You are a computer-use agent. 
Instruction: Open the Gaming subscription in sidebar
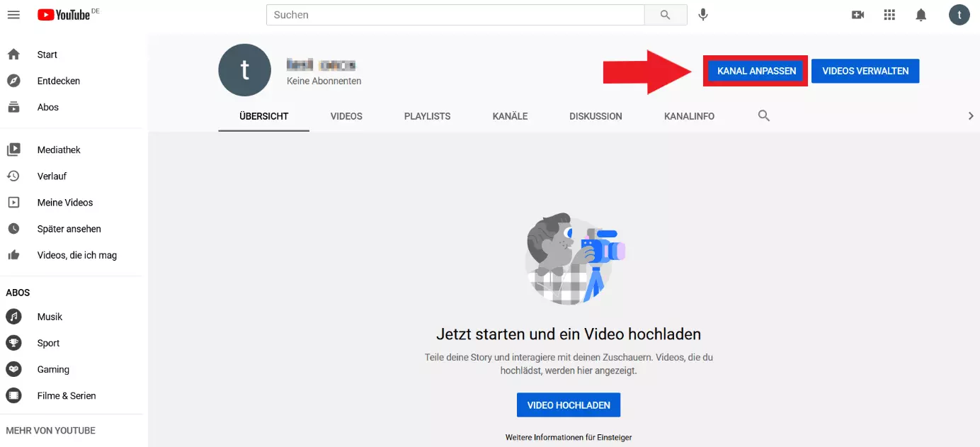click(53, 370)
